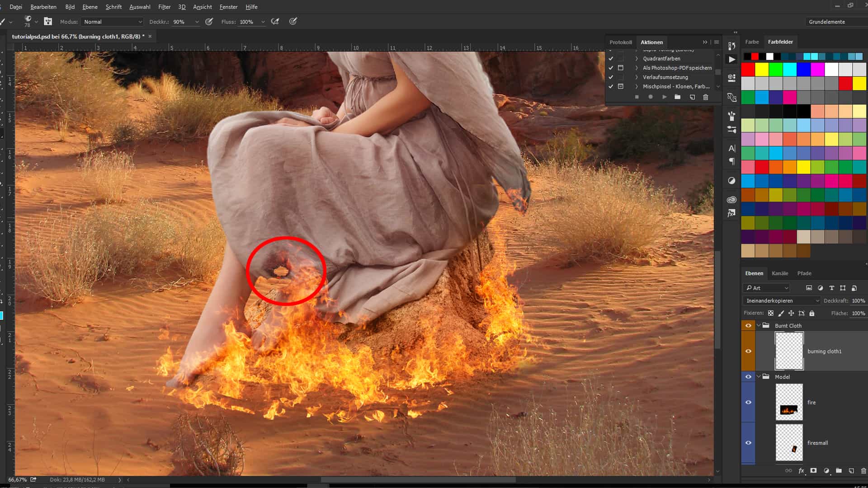Open the Modus blend mode dropdown
This screenshot has height=488, width=868.
coord(113,22)
